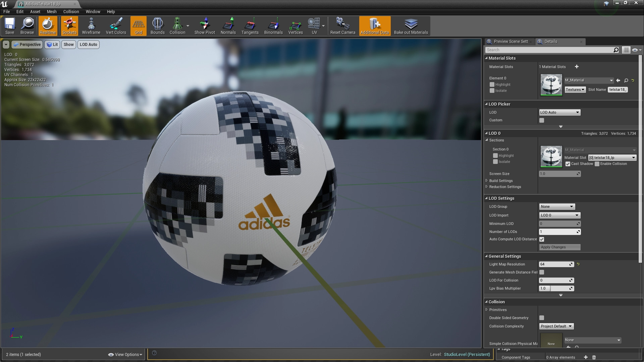
Task: Toggle Collision visualization icon
Action: (177, 26)
